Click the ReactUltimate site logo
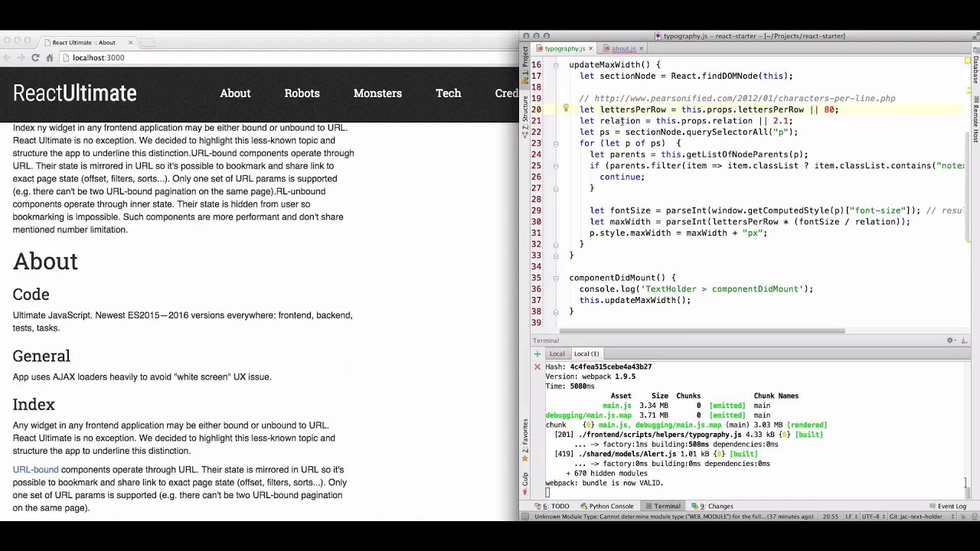The height and width of the screenshot is (551, 980). pos(75,93)
